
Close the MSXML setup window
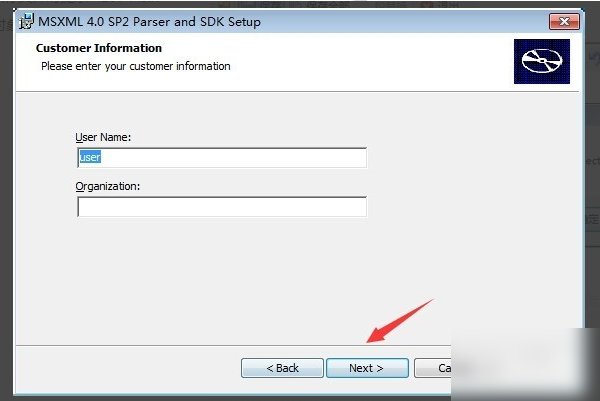[564, 21]
